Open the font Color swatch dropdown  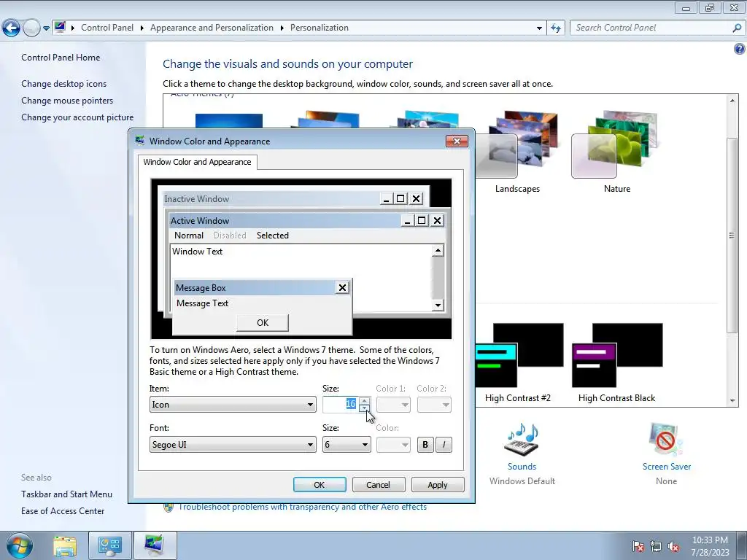(x=393, y=445)
